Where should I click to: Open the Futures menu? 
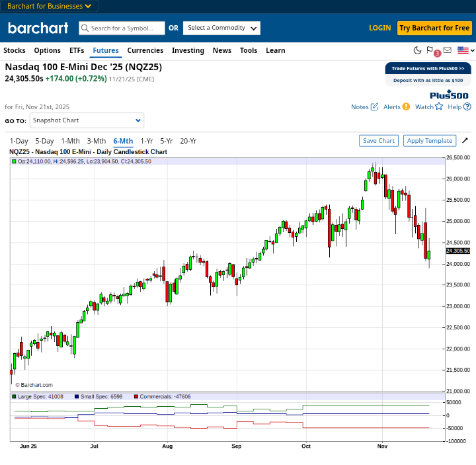(x=106, y=50)
